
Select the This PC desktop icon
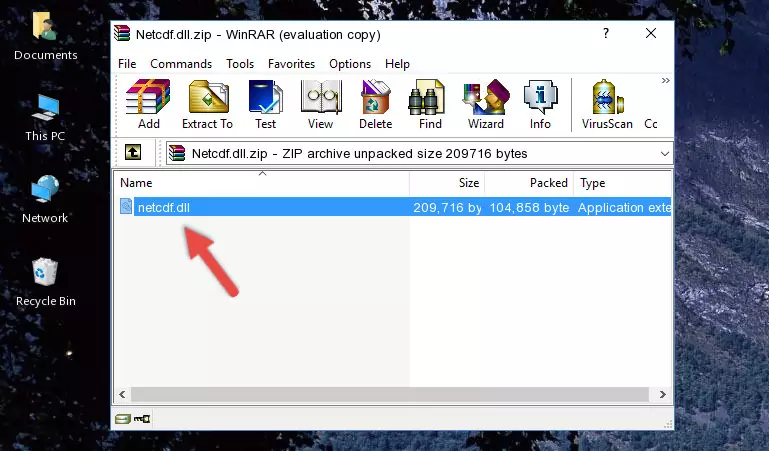(45, 118)
